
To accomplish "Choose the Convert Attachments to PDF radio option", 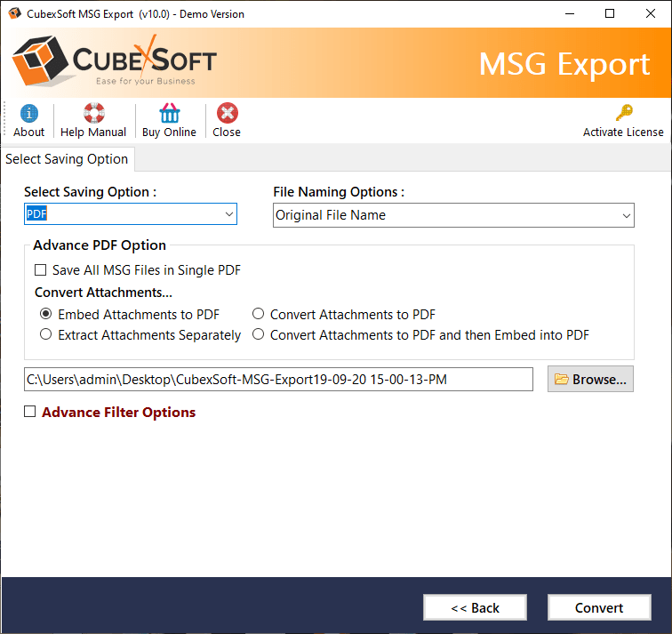I will point(258,314).
